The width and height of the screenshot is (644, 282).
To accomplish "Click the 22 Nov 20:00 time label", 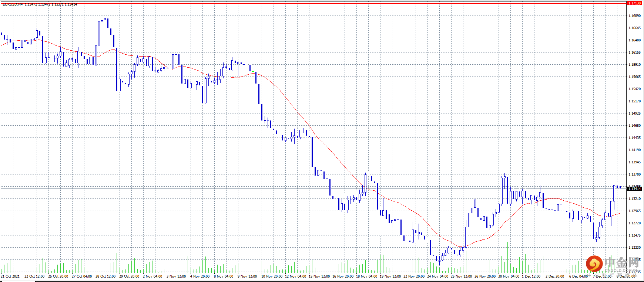I will [414, 276].
